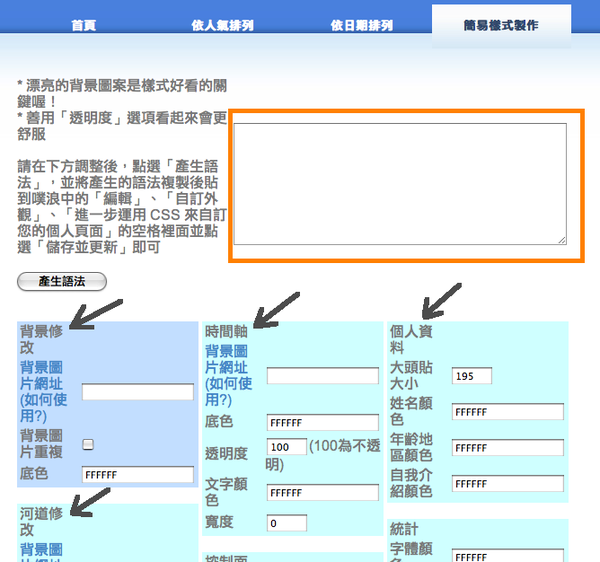Click the (100為不透明) hint text
Screen dimensions: 600x562
point(323,455)
